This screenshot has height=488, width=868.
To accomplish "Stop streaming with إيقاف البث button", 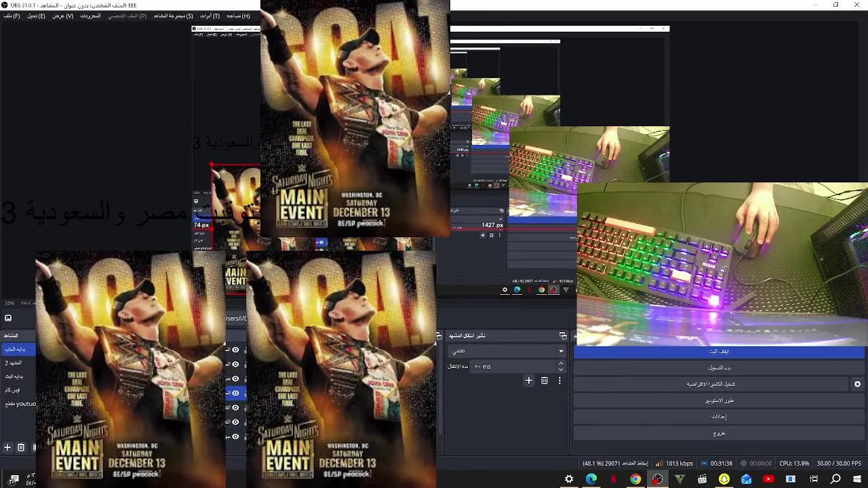I will pos(719,351).
